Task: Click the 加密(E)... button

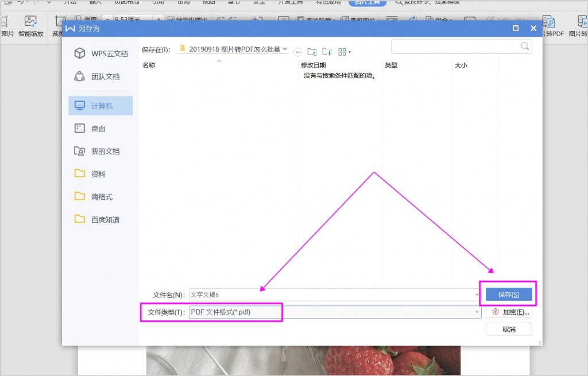Action: 509,312
